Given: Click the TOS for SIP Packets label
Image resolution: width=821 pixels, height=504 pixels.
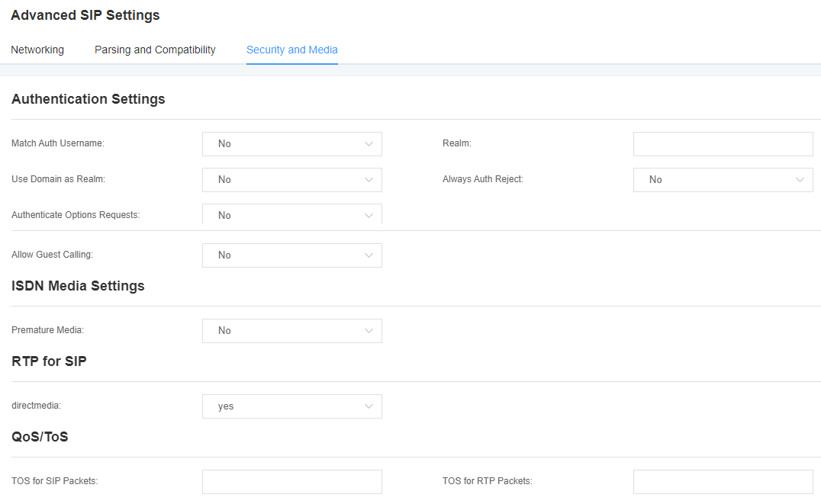Looking at the screenshot, I should [x=55, y=481].
